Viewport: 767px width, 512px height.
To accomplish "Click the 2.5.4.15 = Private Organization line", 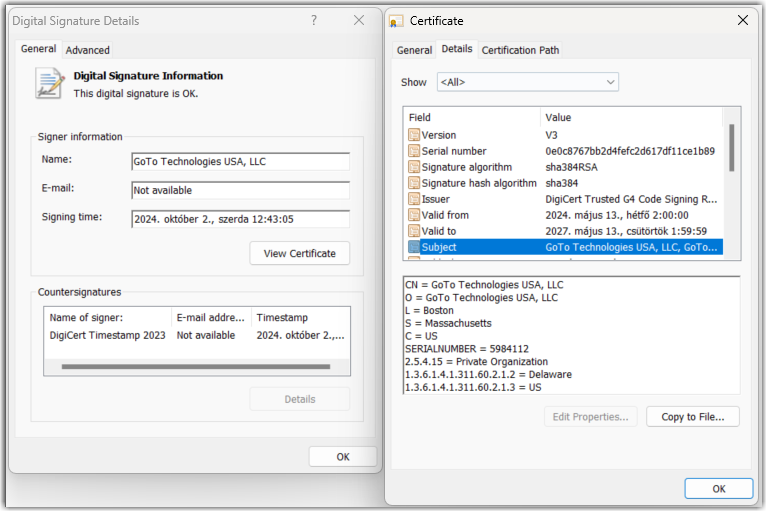I will (476, 361).
